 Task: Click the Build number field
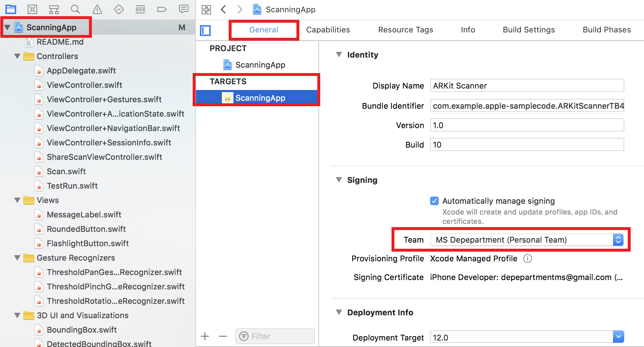click(527, 145)
